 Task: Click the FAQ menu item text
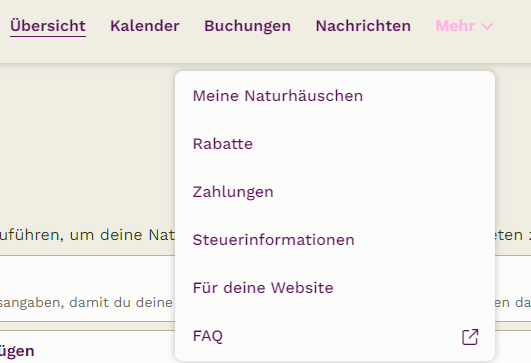208,336
